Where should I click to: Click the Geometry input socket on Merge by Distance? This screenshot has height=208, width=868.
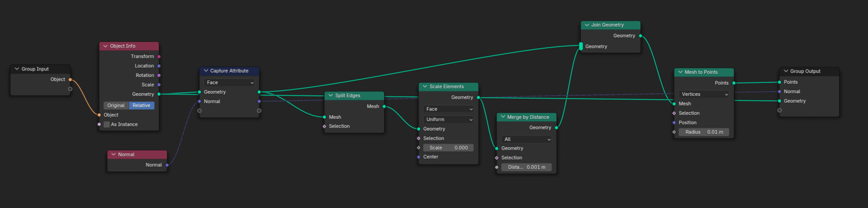pos(497,148)
